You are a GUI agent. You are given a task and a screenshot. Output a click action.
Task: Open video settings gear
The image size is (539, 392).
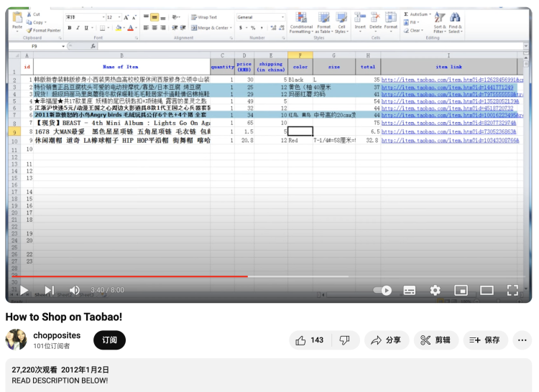tap(436, 290)
